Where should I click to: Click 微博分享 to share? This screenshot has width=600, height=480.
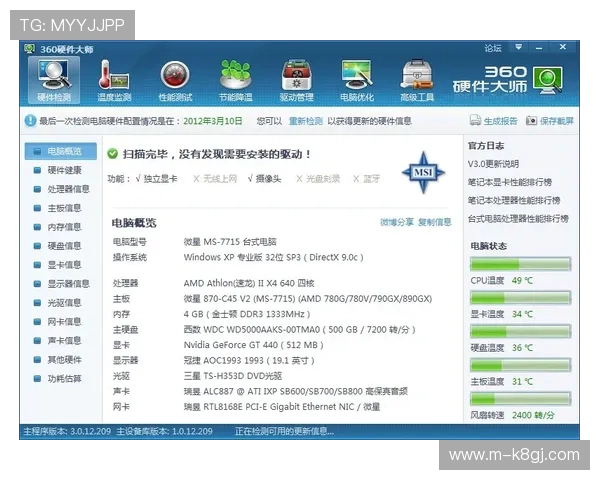pyautogui.click(x=396, y=222)
